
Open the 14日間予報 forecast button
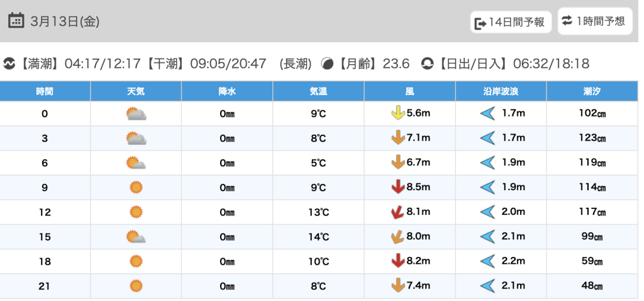click(x=511, y=22)
